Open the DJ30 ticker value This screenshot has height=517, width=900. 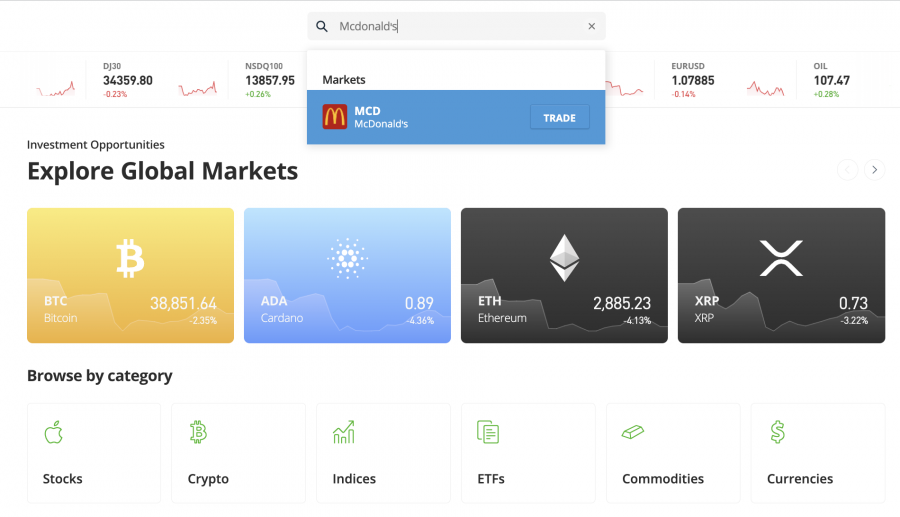coord(127,80)
